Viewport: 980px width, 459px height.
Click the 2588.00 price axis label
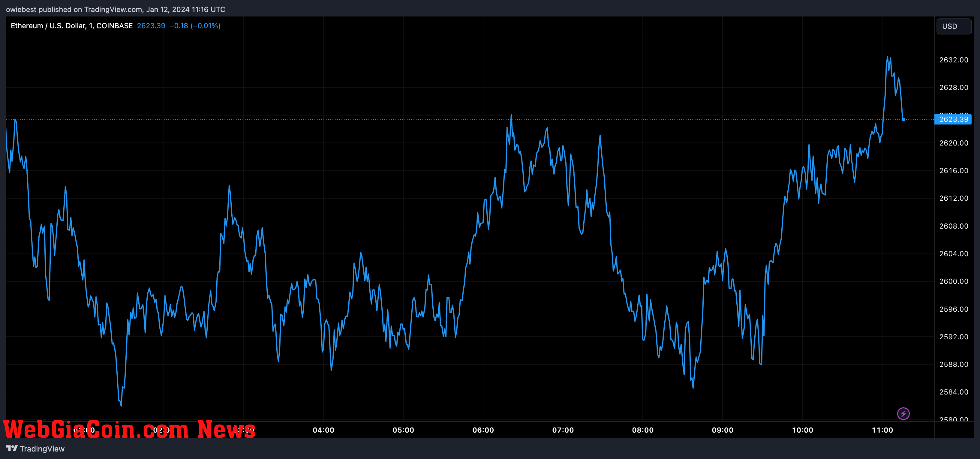(954, 364)
